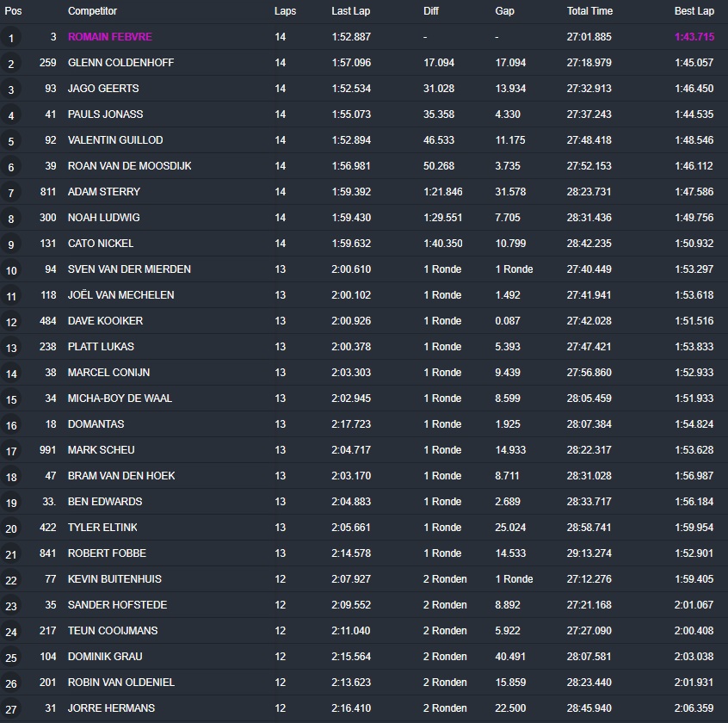728x723 pixels.
Task: Click the Competitor column header
Action: [x=92, y=11]
